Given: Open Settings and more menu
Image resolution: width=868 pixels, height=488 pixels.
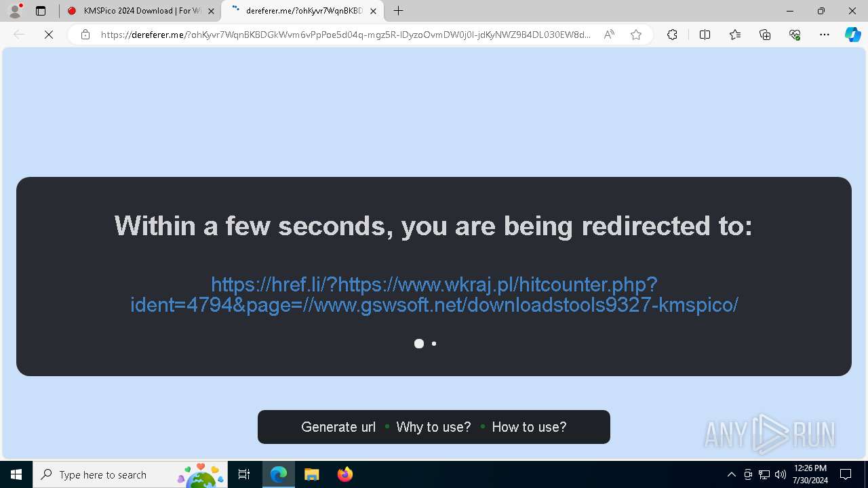Looking at the screenshot, I should pyautogui.click(x=825, y=35).
